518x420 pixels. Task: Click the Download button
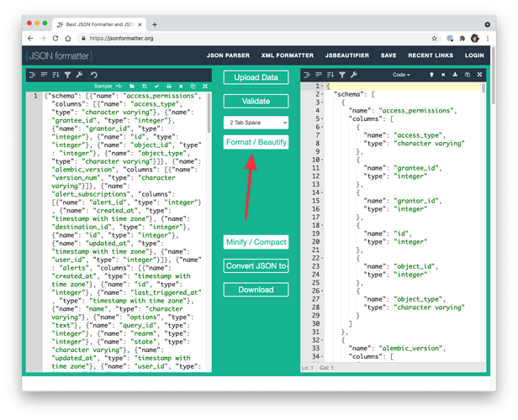256,290
